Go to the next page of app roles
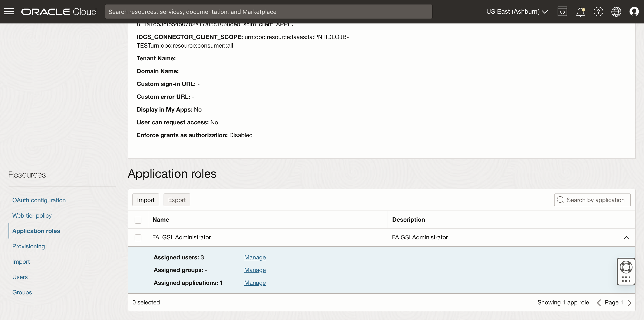This screenshot has height=320, width=644. tap(630, 303)
